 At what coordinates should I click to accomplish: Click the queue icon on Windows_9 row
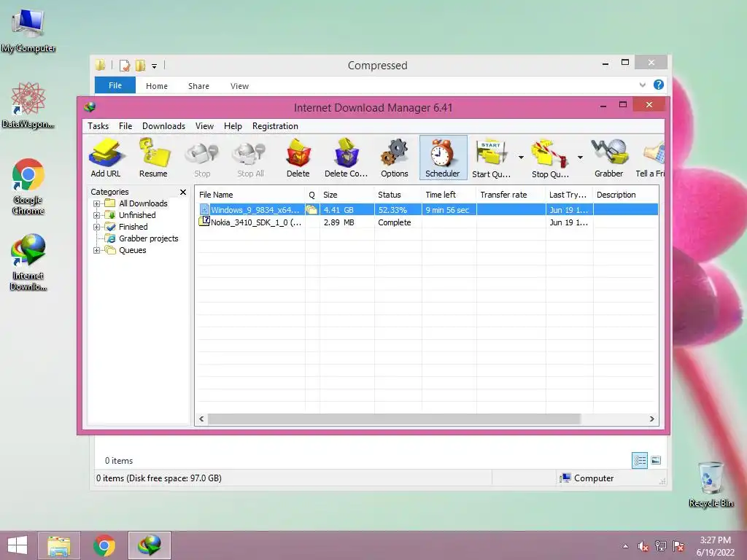[312, 210]
